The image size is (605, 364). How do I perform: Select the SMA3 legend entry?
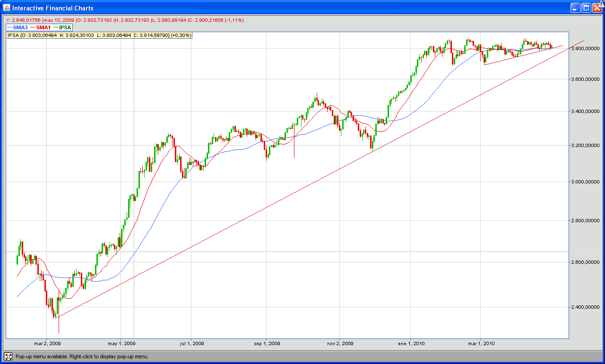pyautogui.click(x=17, y=27)
